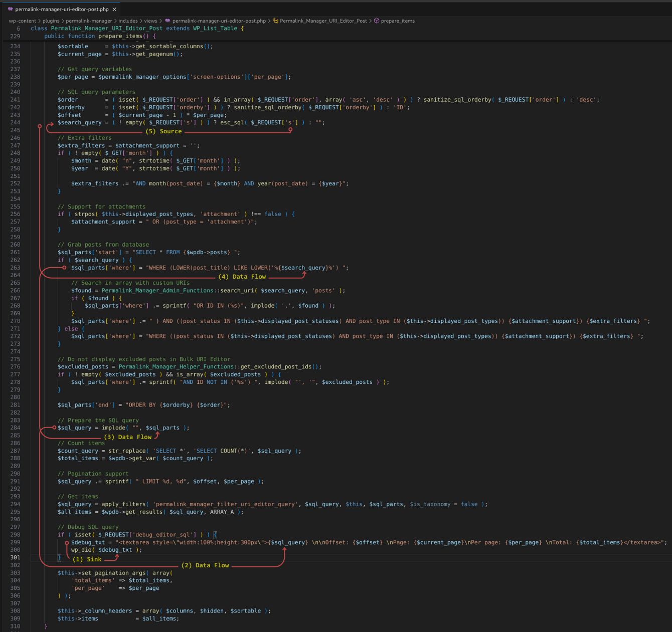This screenshot has height=632, width=672.
Task: Jump to sticky prepare_items function header
Action: pos(100,36)
